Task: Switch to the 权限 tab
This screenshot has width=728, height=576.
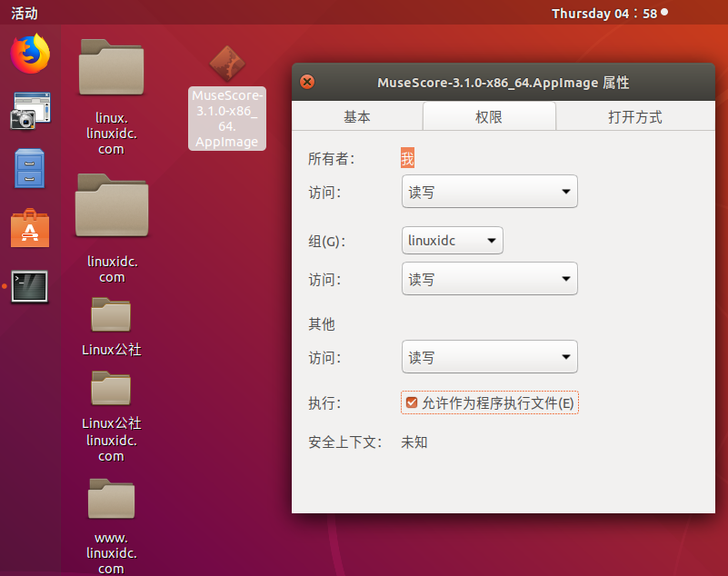Action: coord(489,116)
